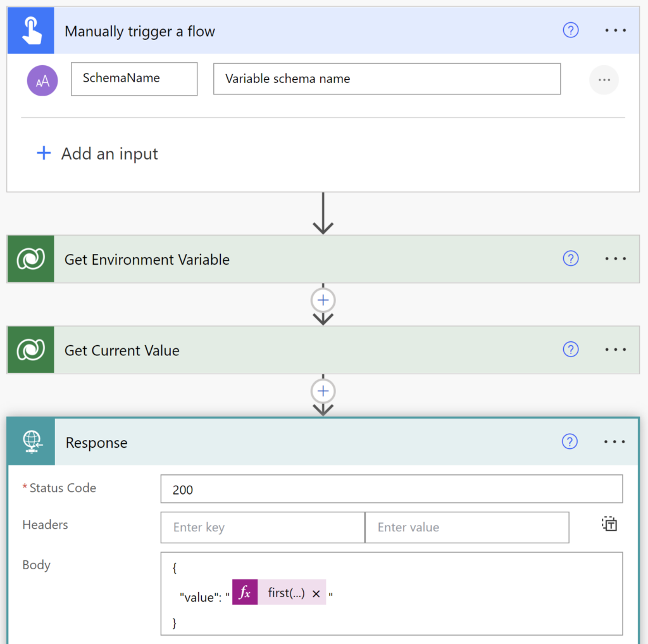Insert step after Get Current Value

pos(323,391)
